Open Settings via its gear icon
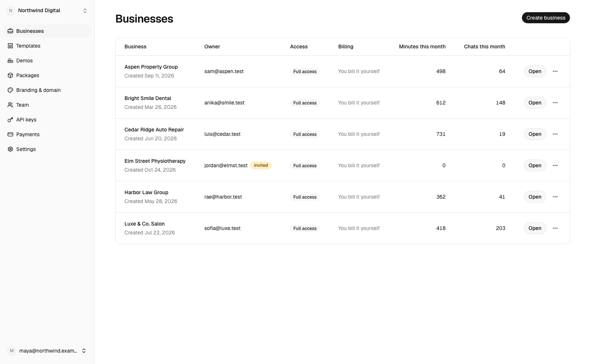 click(10, 149)
